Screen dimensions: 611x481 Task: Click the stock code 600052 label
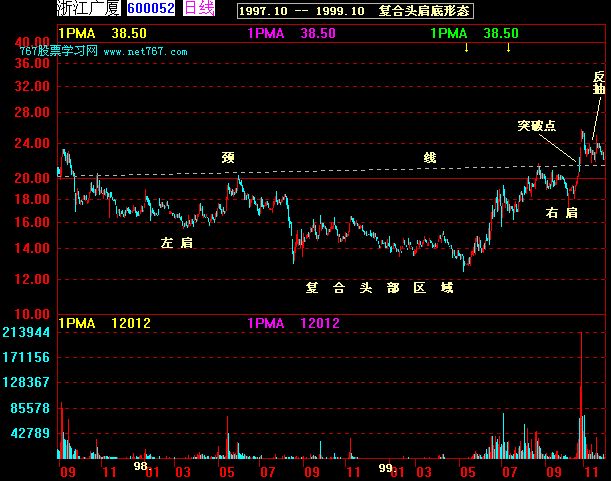(x=151, y=8)
